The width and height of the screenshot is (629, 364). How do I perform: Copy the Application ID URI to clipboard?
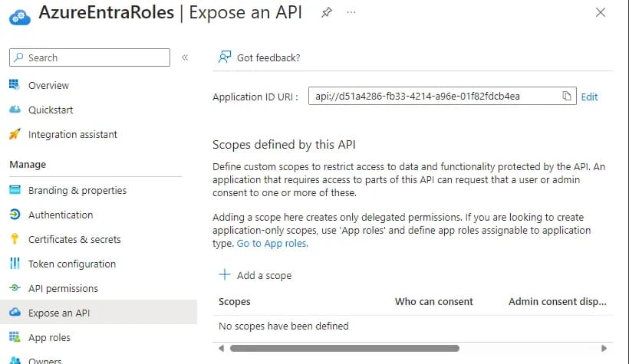(566, 96)
